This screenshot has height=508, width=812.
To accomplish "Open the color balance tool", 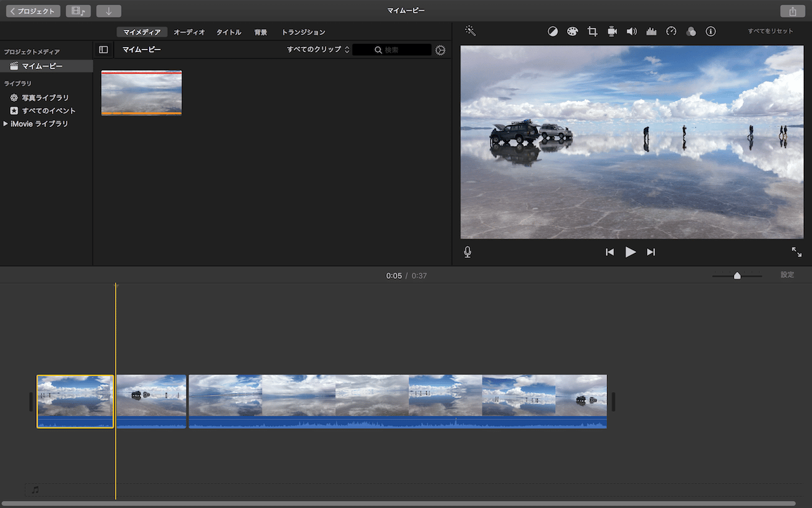I will coord(553,31).
